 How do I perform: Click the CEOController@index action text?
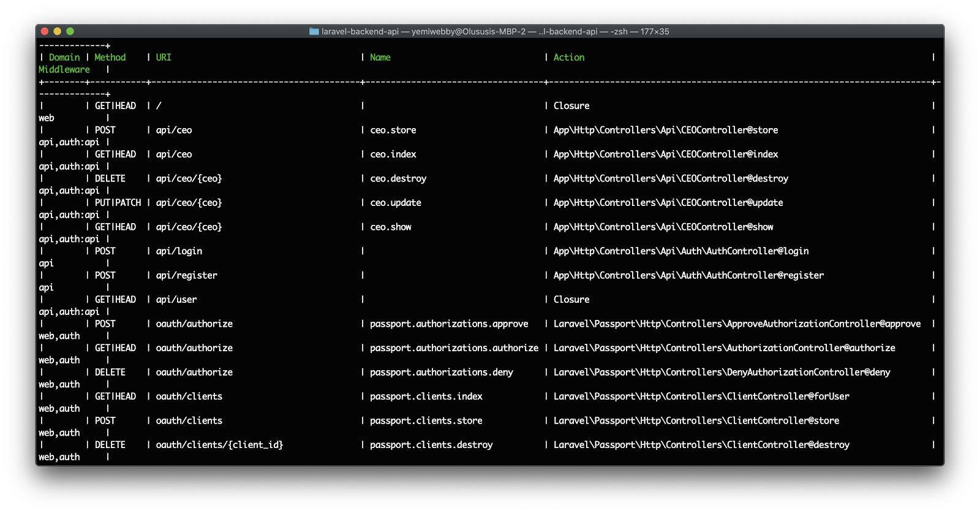pyautogui.click(x=666, y=154)
